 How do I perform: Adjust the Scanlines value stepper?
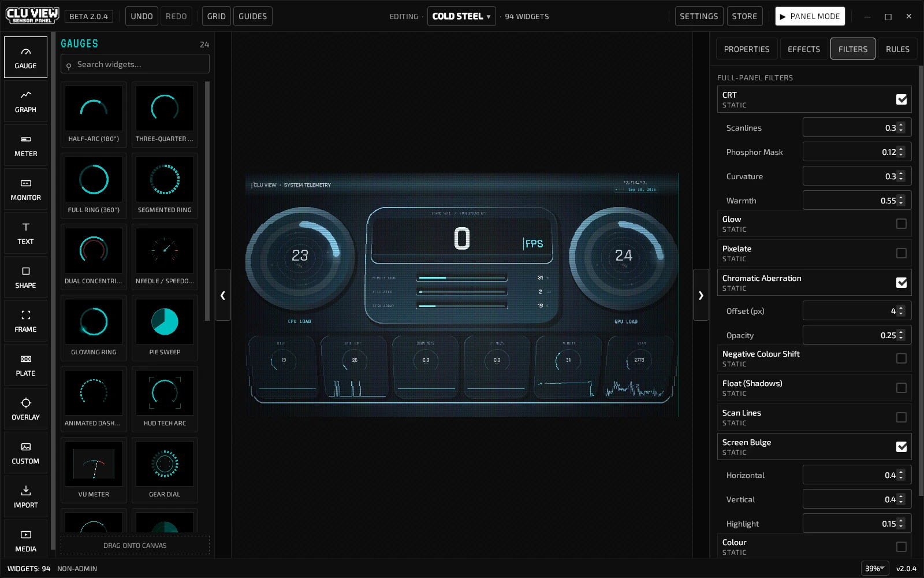click(901, 128)
